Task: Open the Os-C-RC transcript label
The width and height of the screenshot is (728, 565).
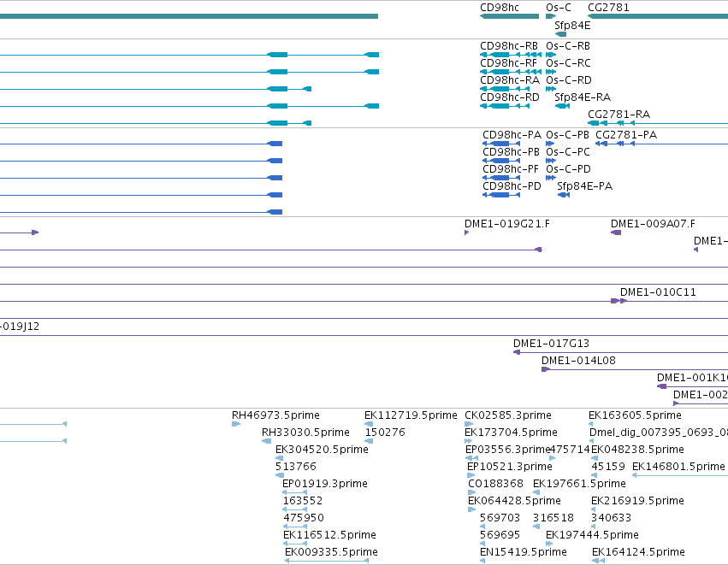Action: (x=568, y=63)
